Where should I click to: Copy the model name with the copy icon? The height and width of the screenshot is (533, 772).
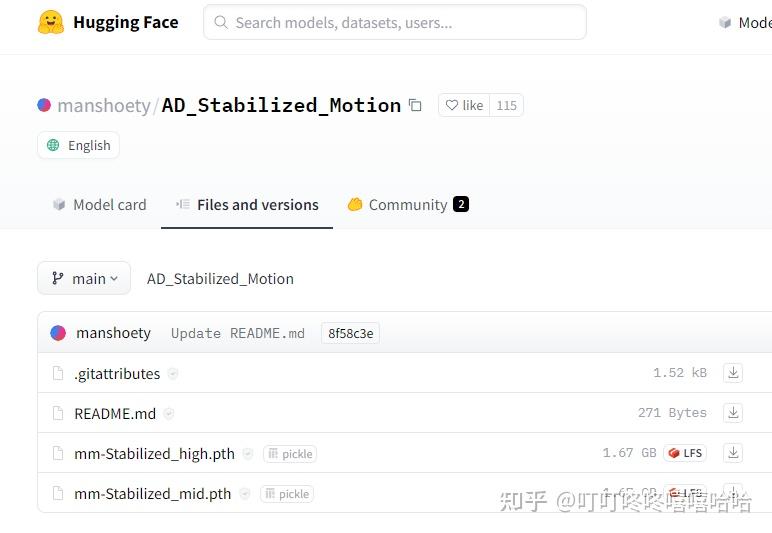pyautogui.click(x=415, y=105)
